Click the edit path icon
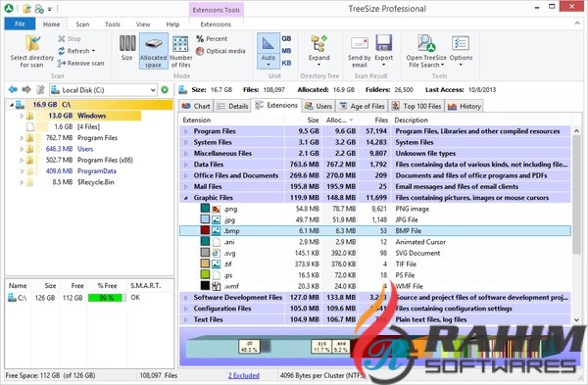 point(40,89)
